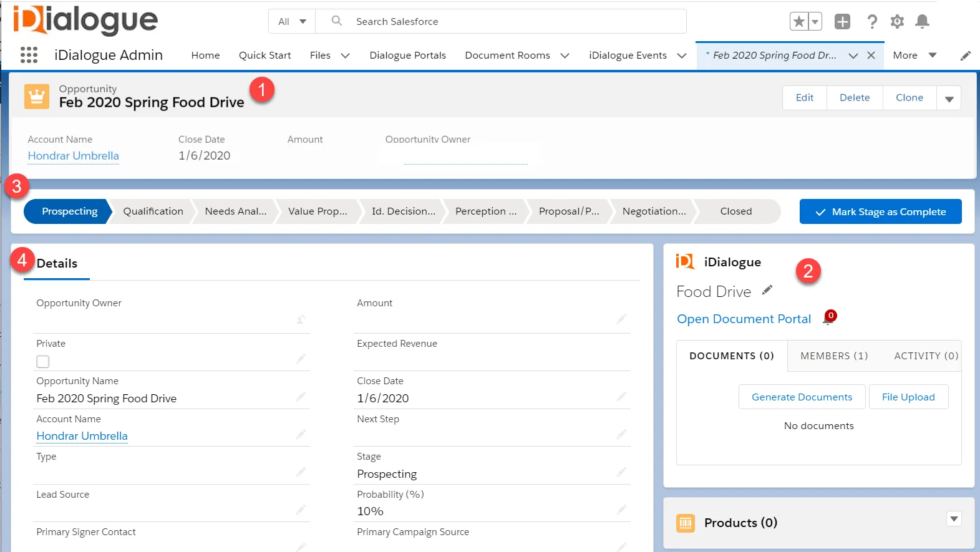Edit the Probability field pencil
This screenshot has width=980, height=552.
tap(621, 510)
